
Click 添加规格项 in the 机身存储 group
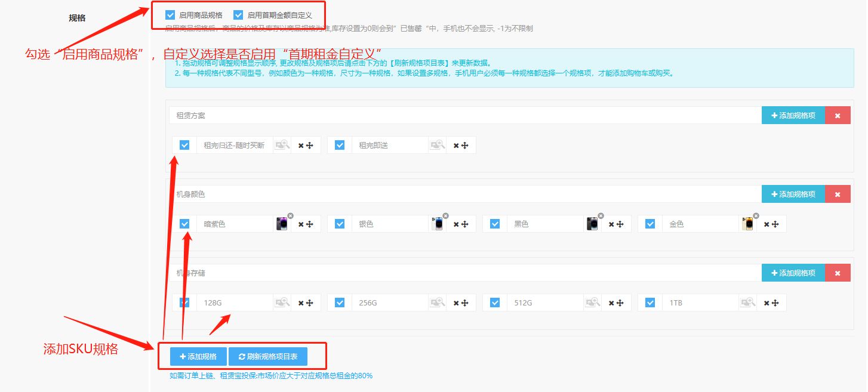(x=793, y=273)
